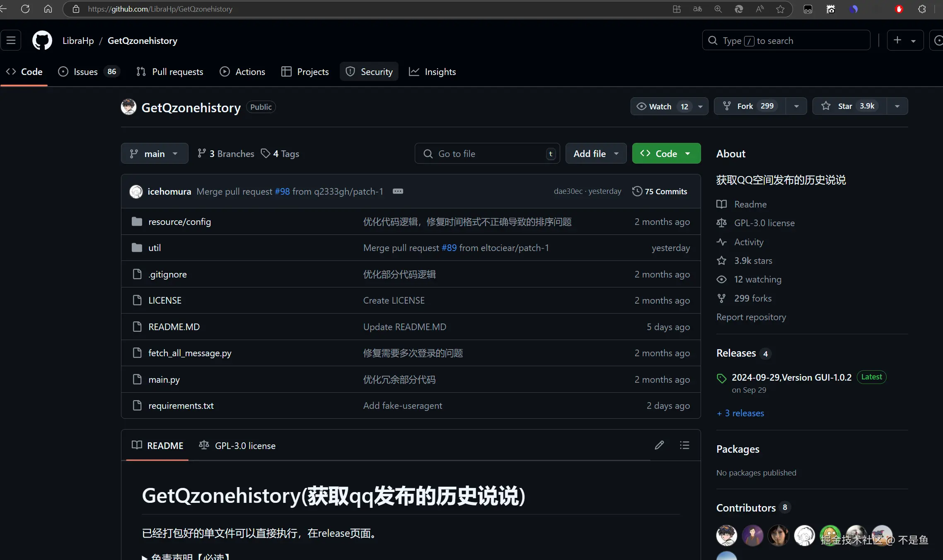Viewport: 943px width, 560px height.
Task: Open the + 3 releases link
Action: [740, 413]
